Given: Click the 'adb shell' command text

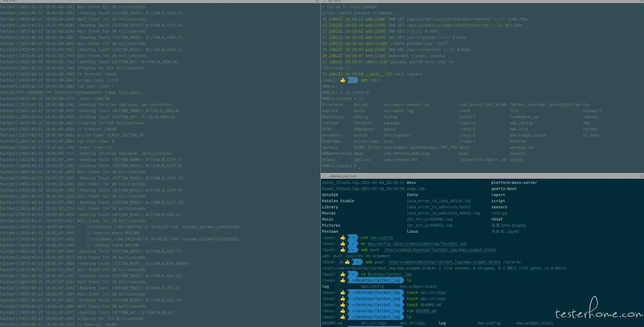Looking at the screenshot, I should click(x=371, y=80).
